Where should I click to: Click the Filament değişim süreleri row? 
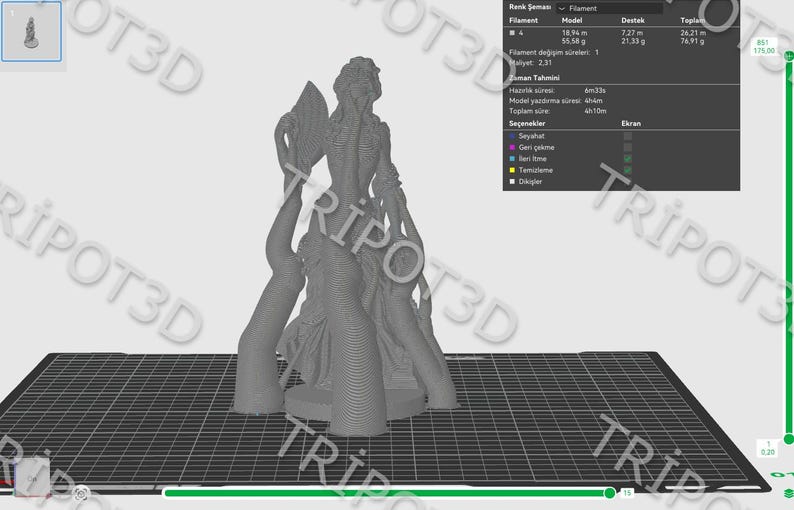coord(554,52)
